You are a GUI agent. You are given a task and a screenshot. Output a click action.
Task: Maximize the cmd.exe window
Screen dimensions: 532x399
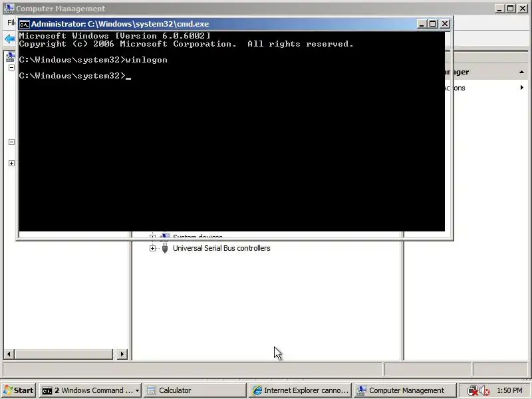click(x=433, y=24)
